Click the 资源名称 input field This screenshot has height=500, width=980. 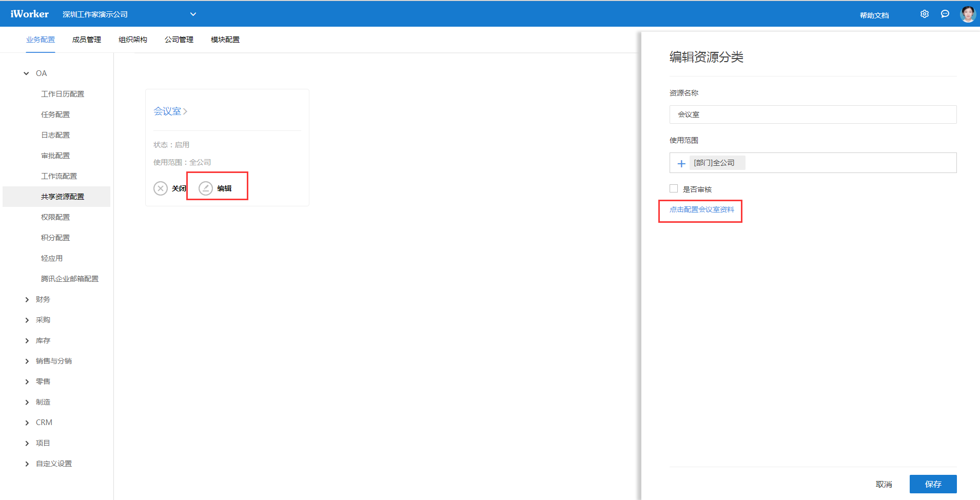pos(813,114)
